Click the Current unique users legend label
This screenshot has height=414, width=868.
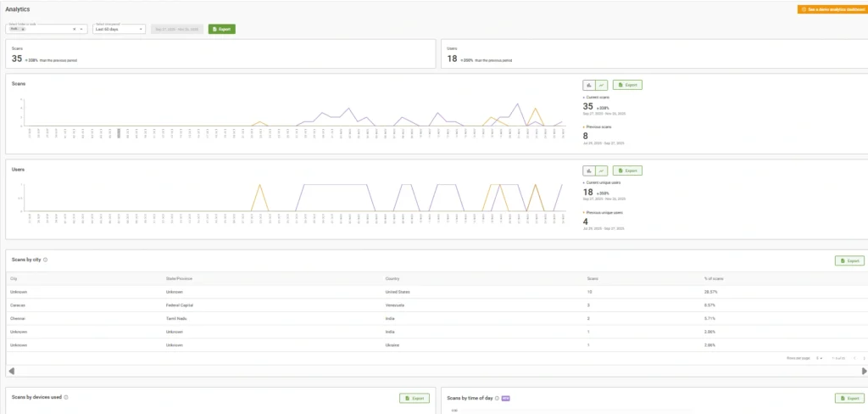[603, 182]
